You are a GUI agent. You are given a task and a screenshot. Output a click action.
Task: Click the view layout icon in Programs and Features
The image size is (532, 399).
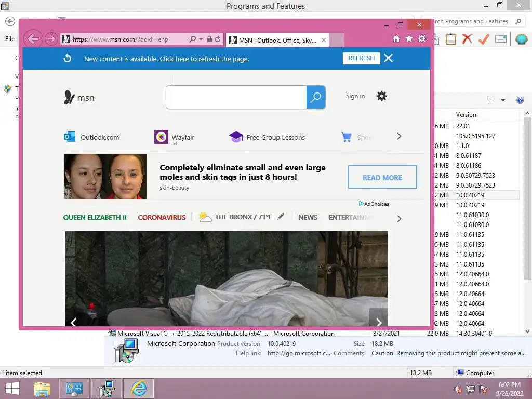click(x=490, y=100)
